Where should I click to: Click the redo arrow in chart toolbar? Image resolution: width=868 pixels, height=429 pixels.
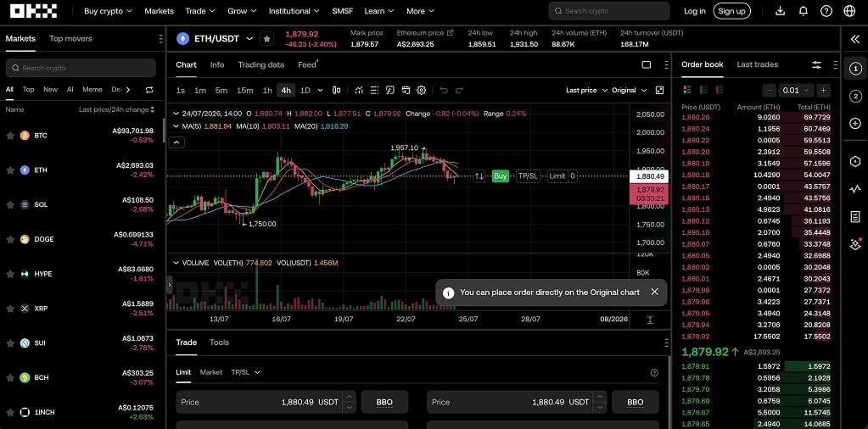[x=459, y=90]
